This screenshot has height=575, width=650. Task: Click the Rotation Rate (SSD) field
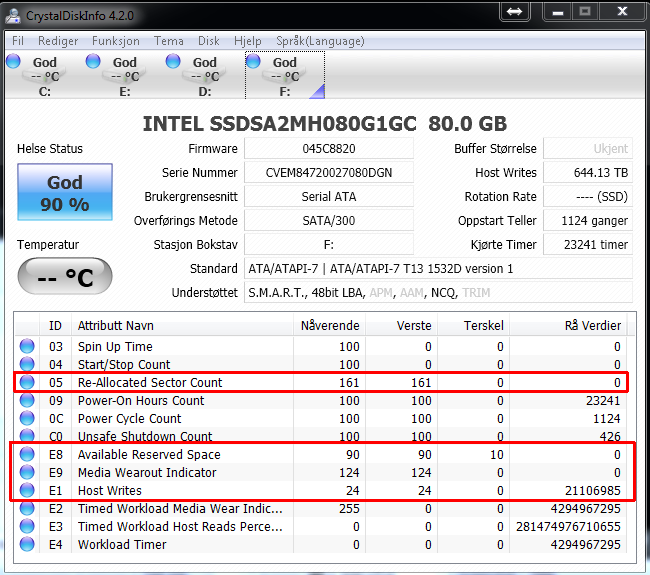pos(588,197)
